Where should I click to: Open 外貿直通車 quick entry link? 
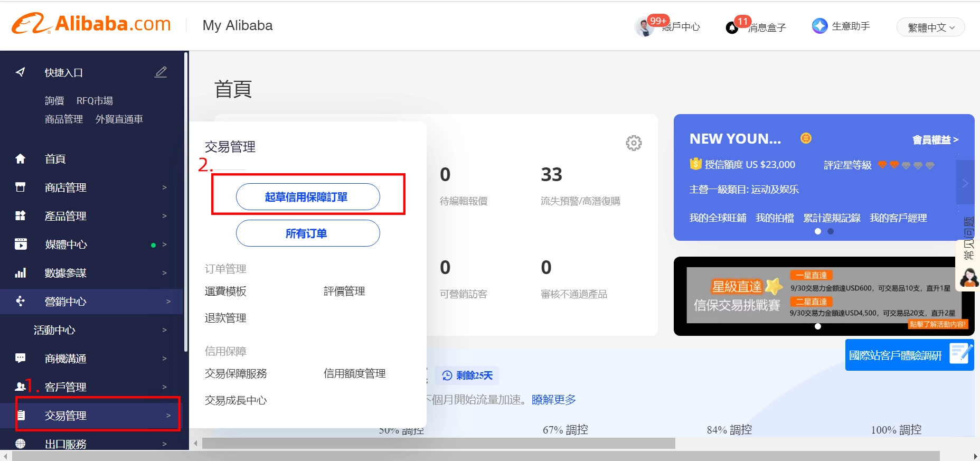point(119,119)
